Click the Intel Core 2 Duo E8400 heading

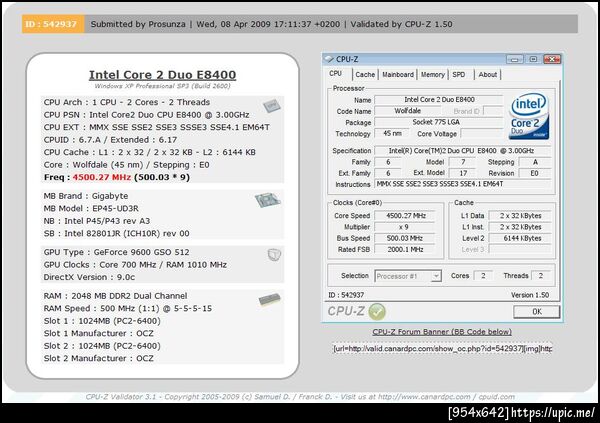[x=163, y=75]
